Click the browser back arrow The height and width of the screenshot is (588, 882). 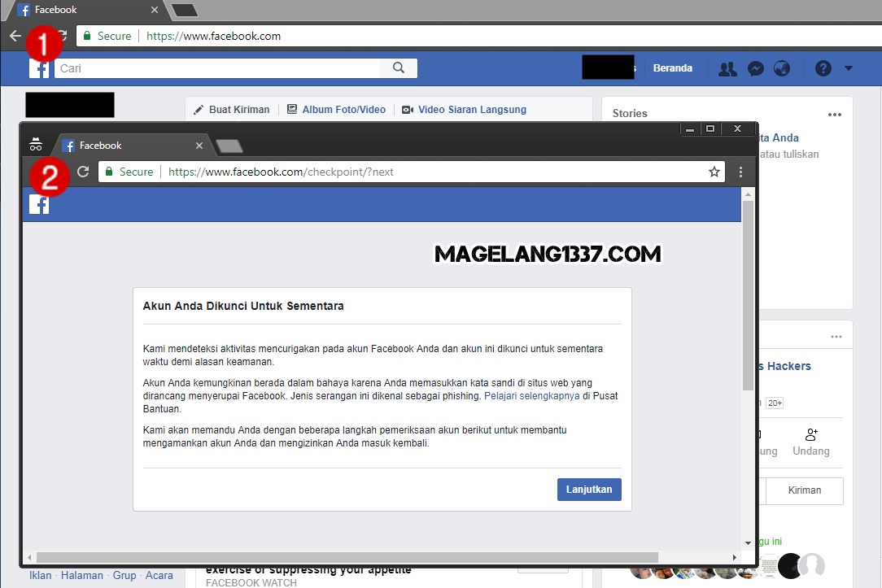(x=15, y=36)
